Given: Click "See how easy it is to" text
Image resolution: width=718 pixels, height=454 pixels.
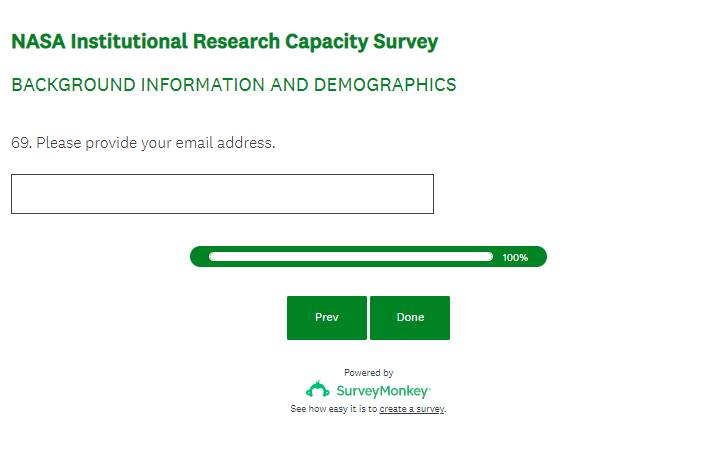Looking at the screenshot, I should point(334,409).
